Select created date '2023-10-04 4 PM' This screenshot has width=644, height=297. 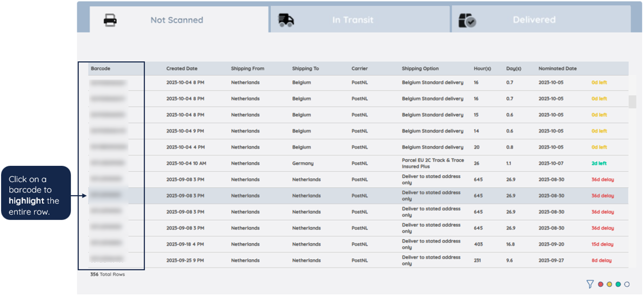(x=185, y=147)
